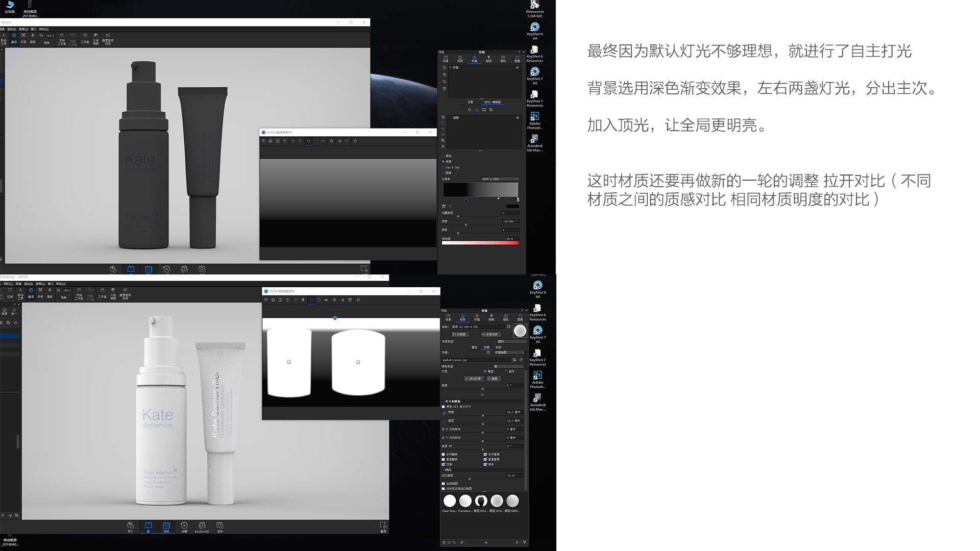The width and height of the screenshot is (980, 551).
Task: Launch render via the 渲染 toolbar icon
Action: 220,526
